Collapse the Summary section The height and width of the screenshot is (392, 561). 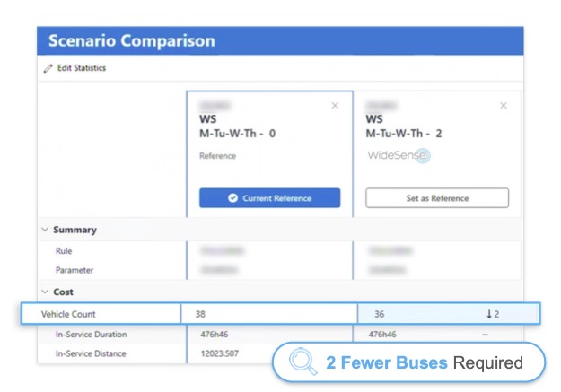tap(46, 230)
